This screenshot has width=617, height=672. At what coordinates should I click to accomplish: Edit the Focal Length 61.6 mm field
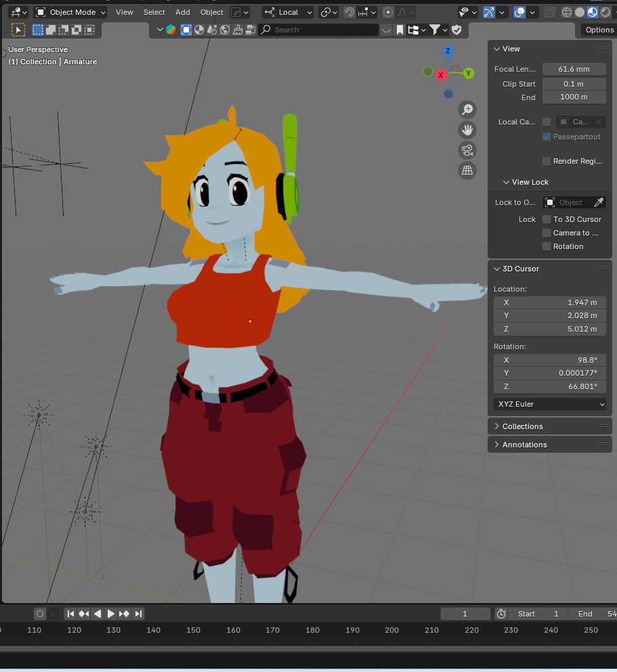coord(574,69)
